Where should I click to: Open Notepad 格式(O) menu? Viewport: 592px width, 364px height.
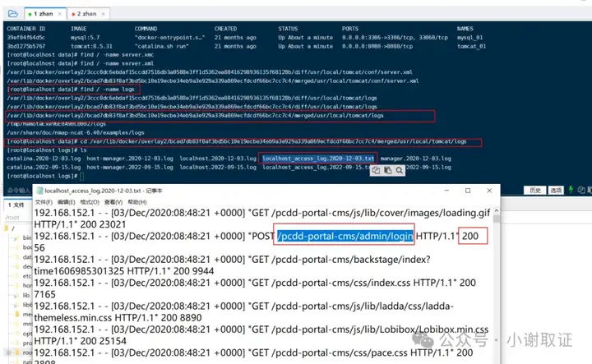[x=90, y=202]
